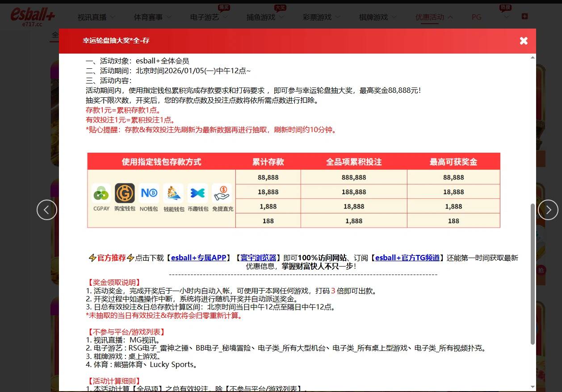This screenshot has height=392, width=562.
Task: Click the 全品项累积投注 column header
Action: [x=354, y=162]
